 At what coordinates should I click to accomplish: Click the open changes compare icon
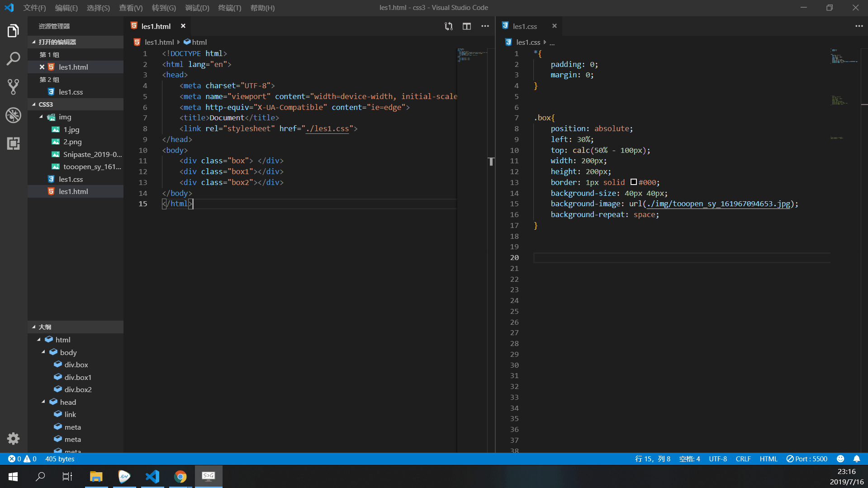(x=448, y=26)
